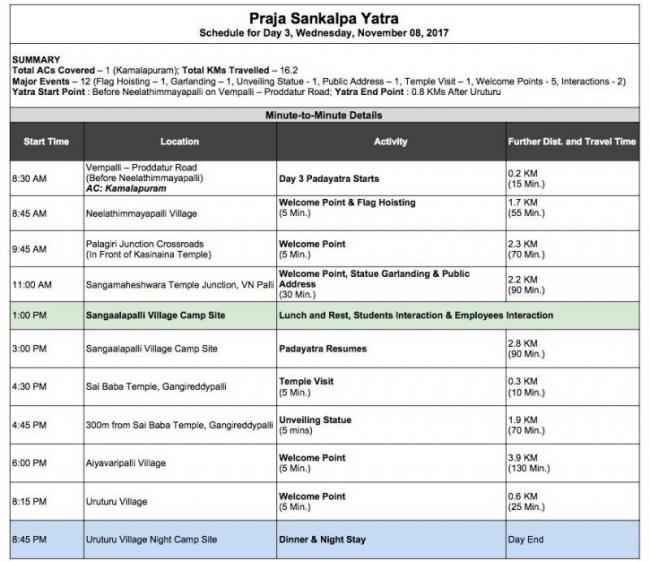Click the 'SUMMARY' heading

[36, 60]
